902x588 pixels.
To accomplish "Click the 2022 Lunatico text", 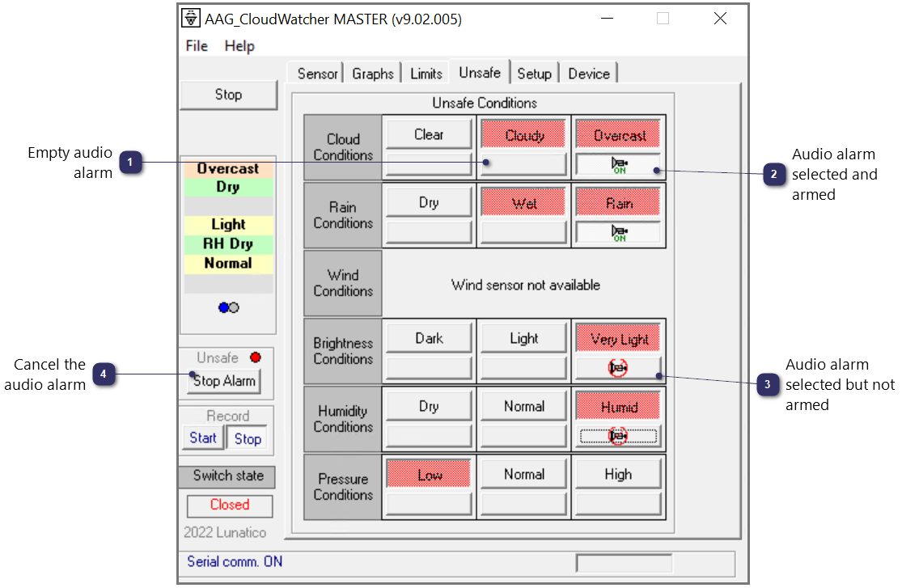I will [x=225, y=533].
